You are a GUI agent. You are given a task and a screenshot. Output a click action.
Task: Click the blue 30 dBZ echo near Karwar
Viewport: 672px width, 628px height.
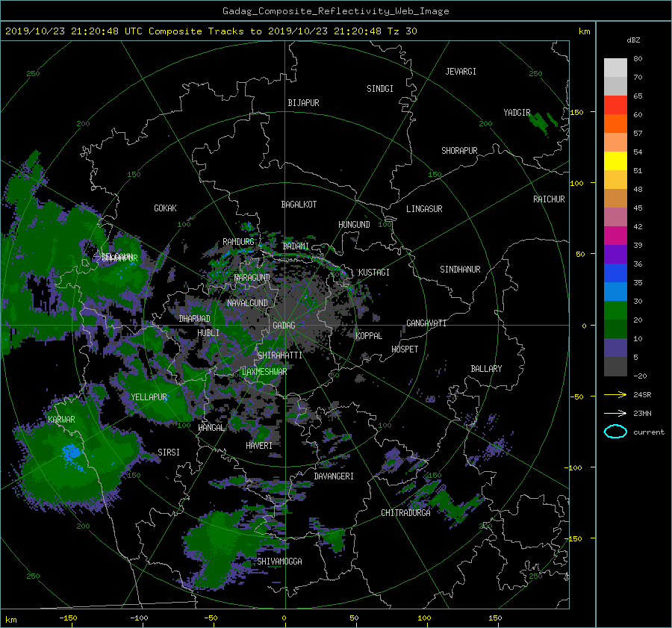71,453
